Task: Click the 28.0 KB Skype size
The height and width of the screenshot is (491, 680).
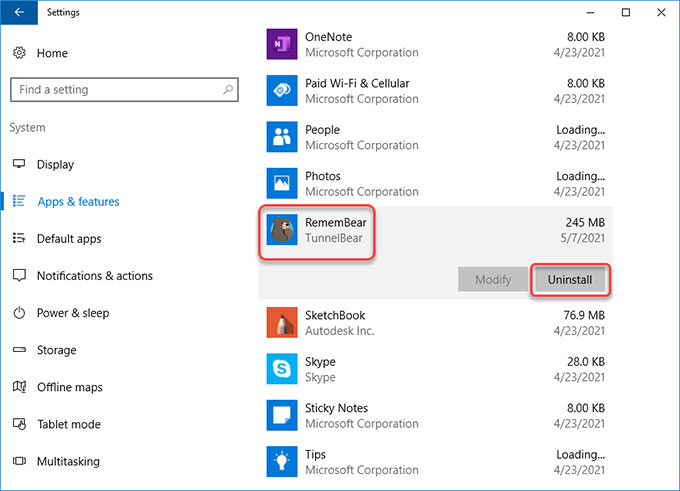Action: tap(586, 362)
